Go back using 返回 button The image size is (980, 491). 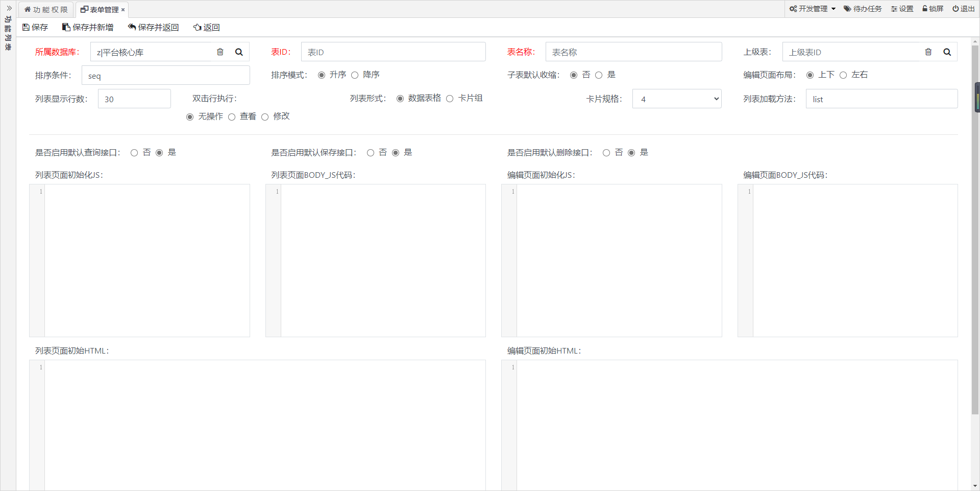pos(206,27)
